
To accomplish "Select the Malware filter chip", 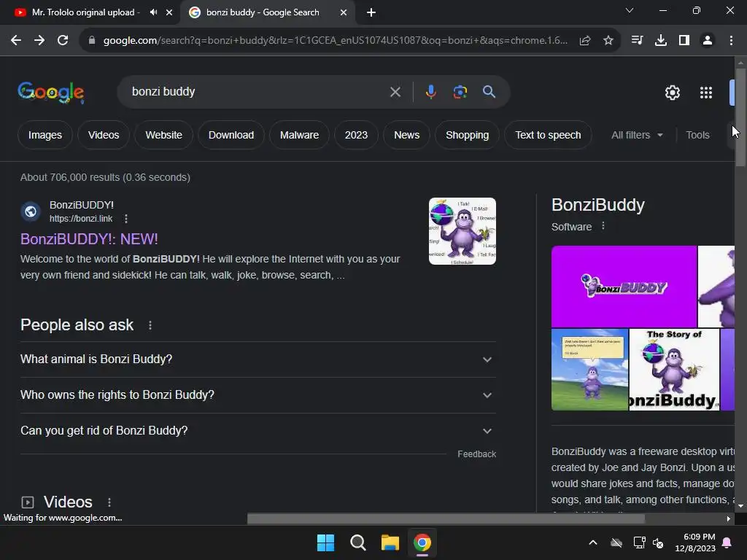I will tap(299, 135).
